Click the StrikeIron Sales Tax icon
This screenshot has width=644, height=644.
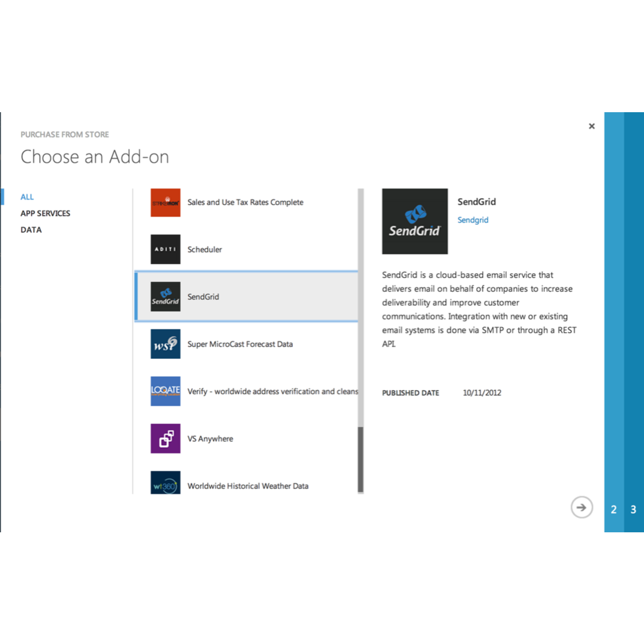click(x=165, y=203)
